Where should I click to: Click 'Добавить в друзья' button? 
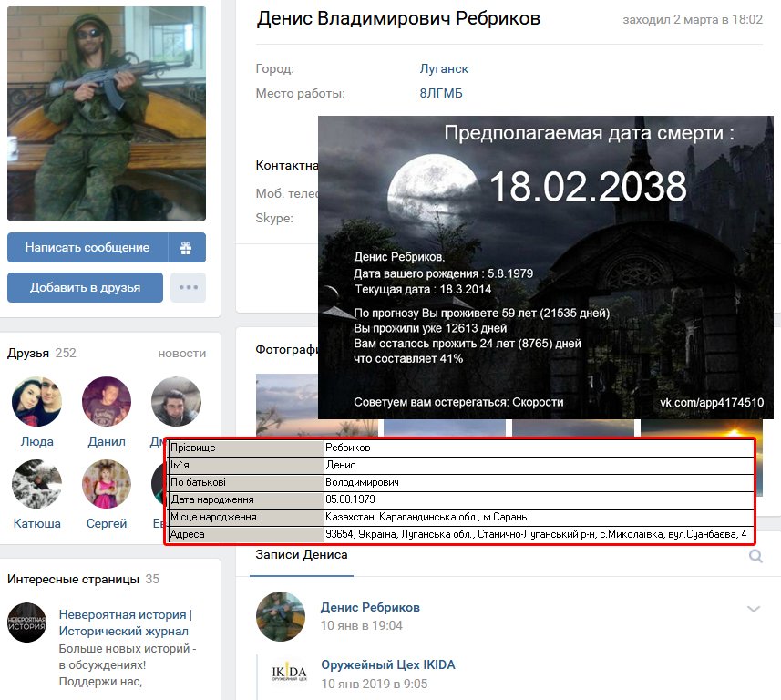[x=85, y=287]
